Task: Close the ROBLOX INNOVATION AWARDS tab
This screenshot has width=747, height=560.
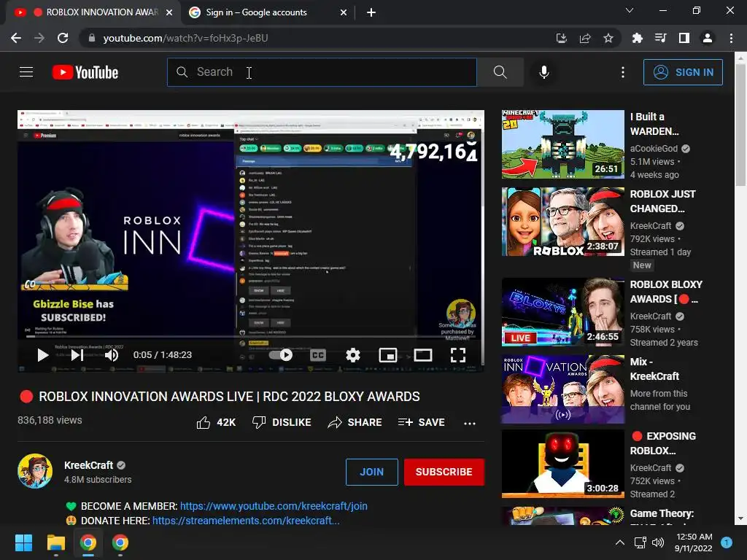Action: point(169,12)
